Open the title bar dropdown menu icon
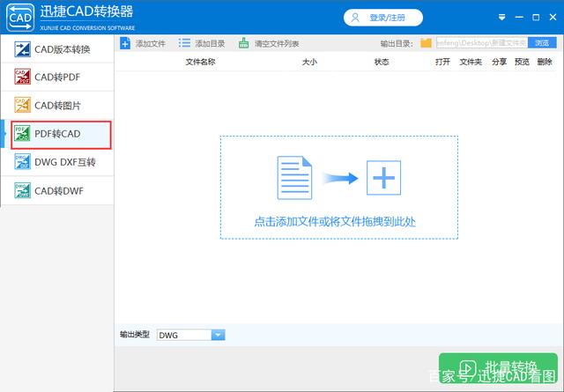Image resolution: width=564 pixels, height=392 pixels. 501,18
